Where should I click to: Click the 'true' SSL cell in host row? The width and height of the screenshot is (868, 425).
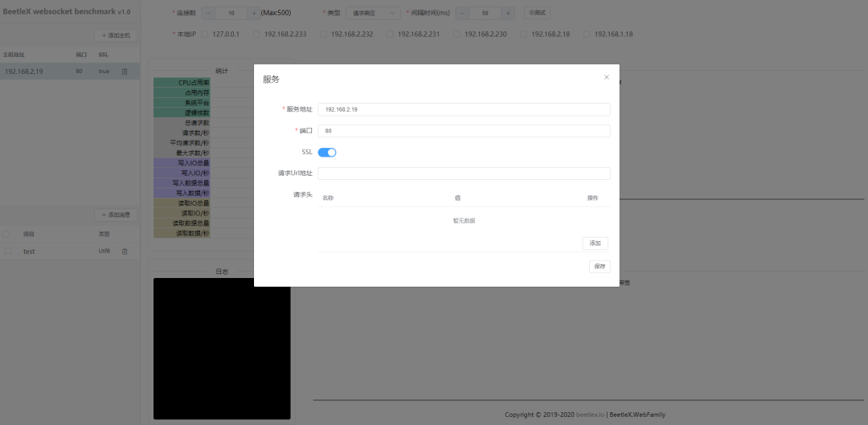point(104,72)
